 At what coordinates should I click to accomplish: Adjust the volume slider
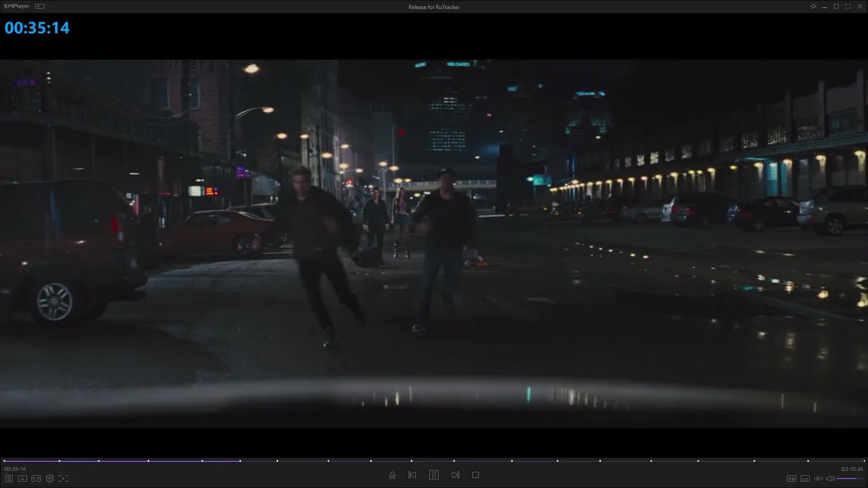850,479
